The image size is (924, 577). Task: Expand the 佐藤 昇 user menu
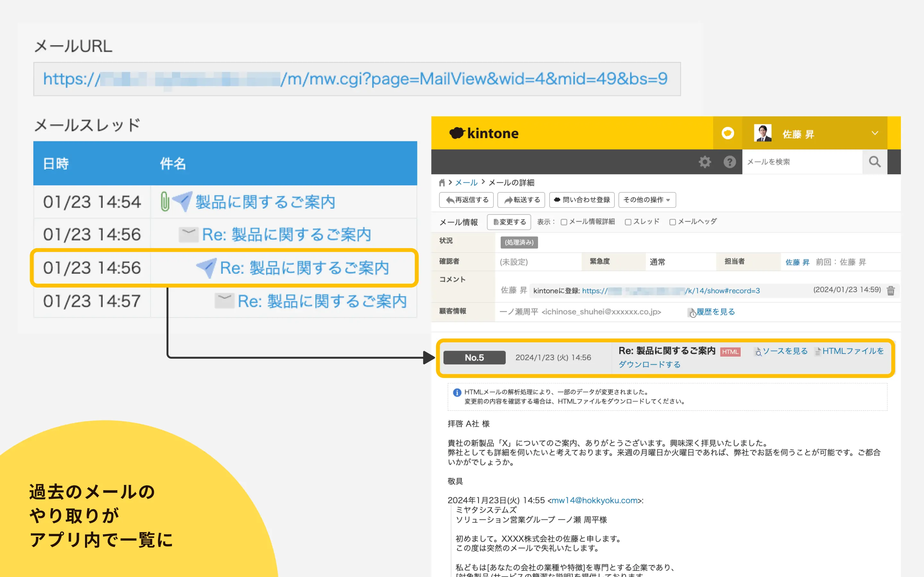click(x=875, y=133)
